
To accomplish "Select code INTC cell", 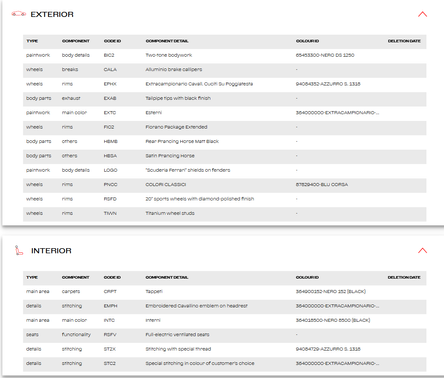I will coord(109,320).
